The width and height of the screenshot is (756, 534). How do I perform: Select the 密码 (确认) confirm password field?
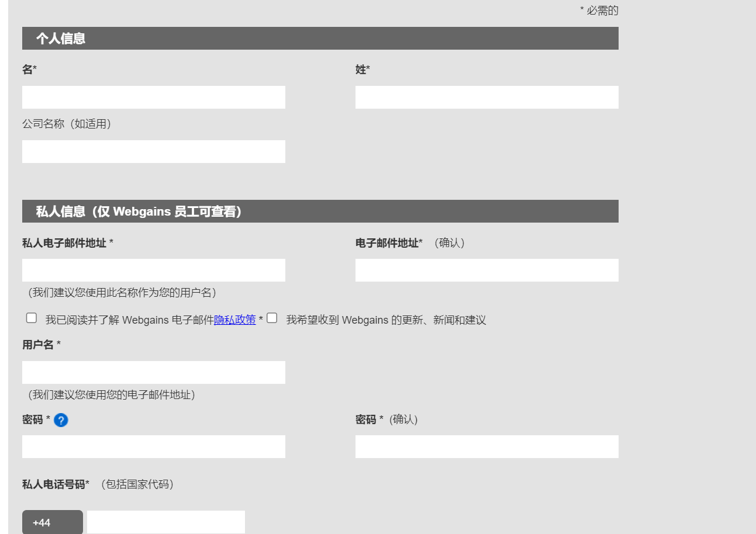point(486,446)
